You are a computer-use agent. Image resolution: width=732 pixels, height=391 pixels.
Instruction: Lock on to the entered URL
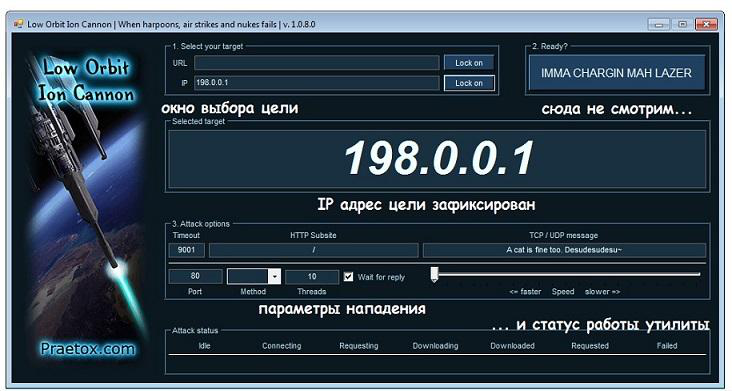click(469, 63)
